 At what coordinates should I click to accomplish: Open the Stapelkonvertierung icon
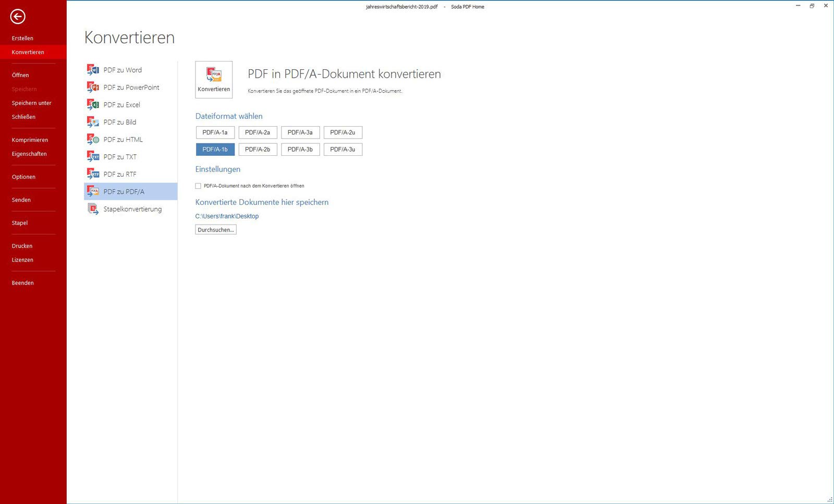(93, 209)
